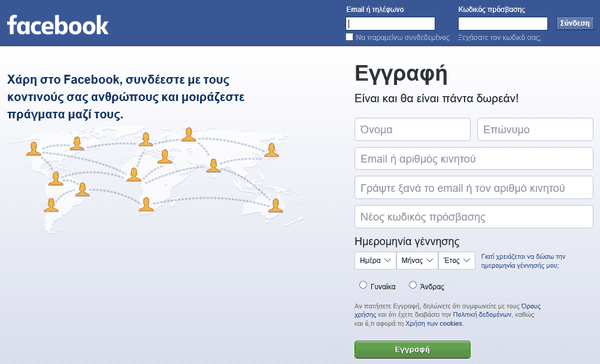Open the Ημέρα day dropdown
The height and width of the screenshot is (364, 600).
(375, 260)
